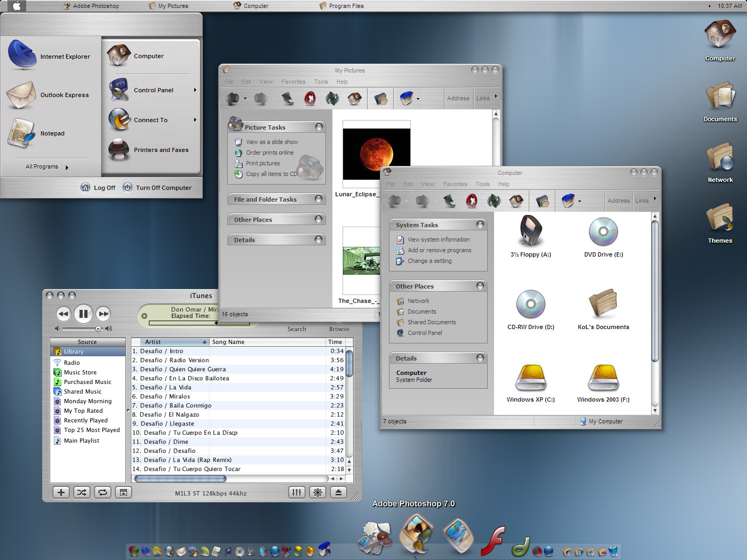This screenshot has width=747, height=560.
Task: Switch to Adobe Photoshop in top bar
Action: tap(91, 6)
